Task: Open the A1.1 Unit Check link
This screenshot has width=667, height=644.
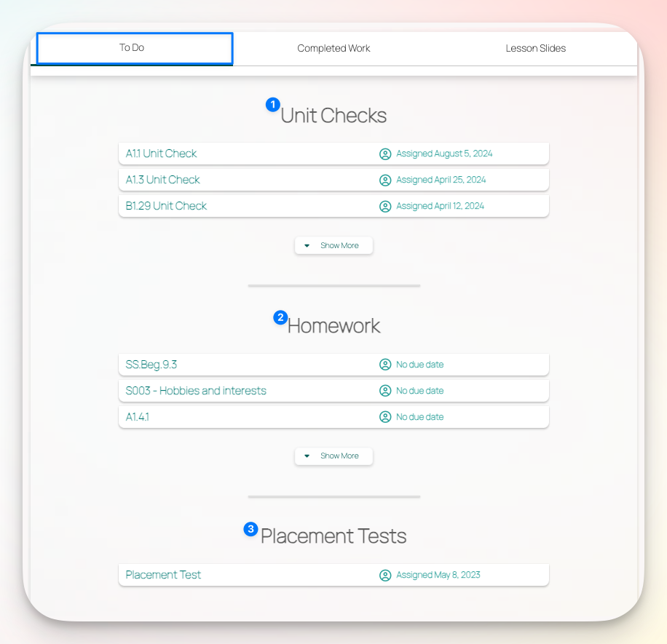Action: point(162,154)
